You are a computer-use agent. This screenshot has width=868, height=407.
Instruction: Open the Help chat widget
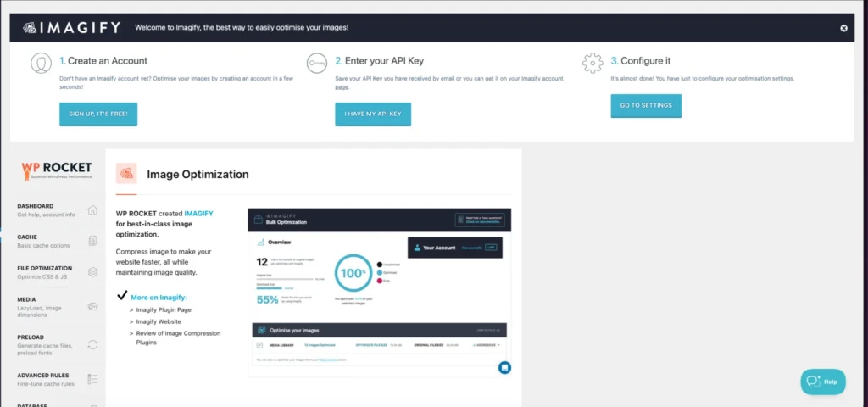coord(822,382)
